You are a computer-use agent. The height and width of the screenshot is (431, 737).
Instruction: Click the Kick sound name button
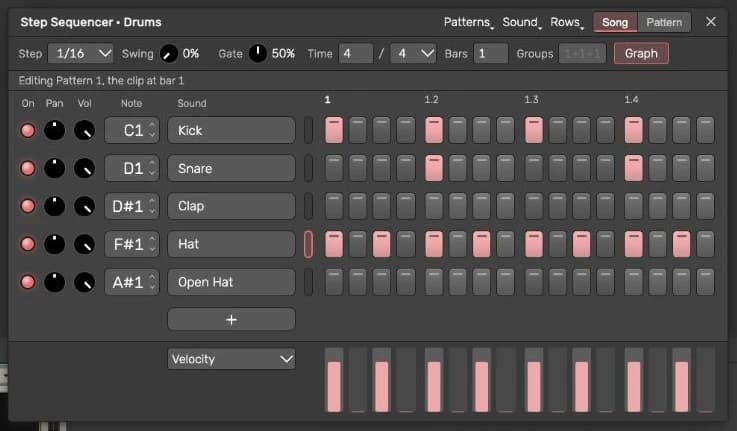pyautogui.click(x=231, y=130)
